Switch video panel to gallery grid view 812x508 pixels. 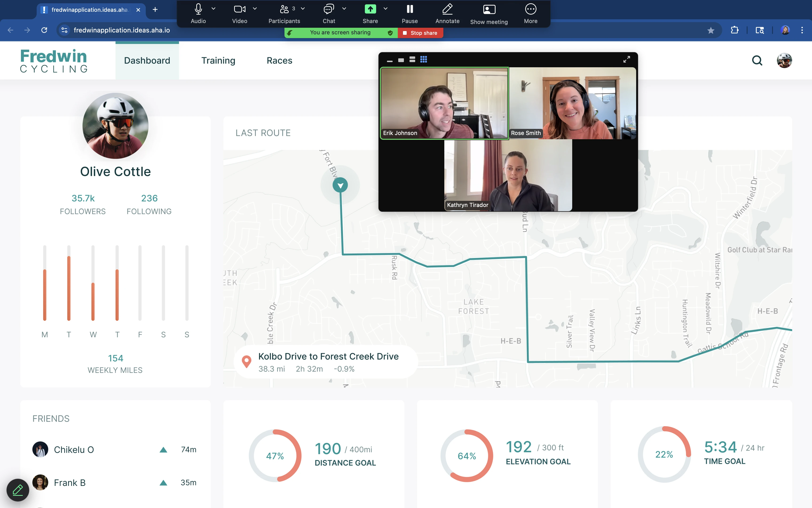click(423, 60)
